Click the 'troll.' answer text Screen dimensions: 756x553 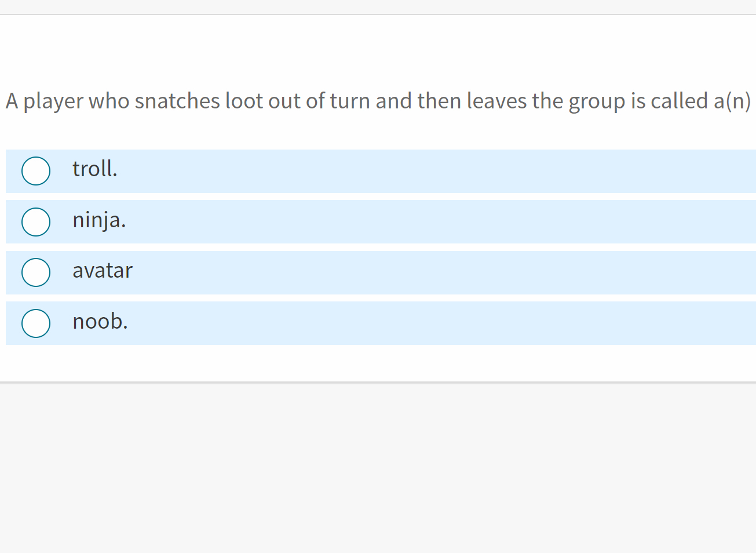tap(94, 169)
